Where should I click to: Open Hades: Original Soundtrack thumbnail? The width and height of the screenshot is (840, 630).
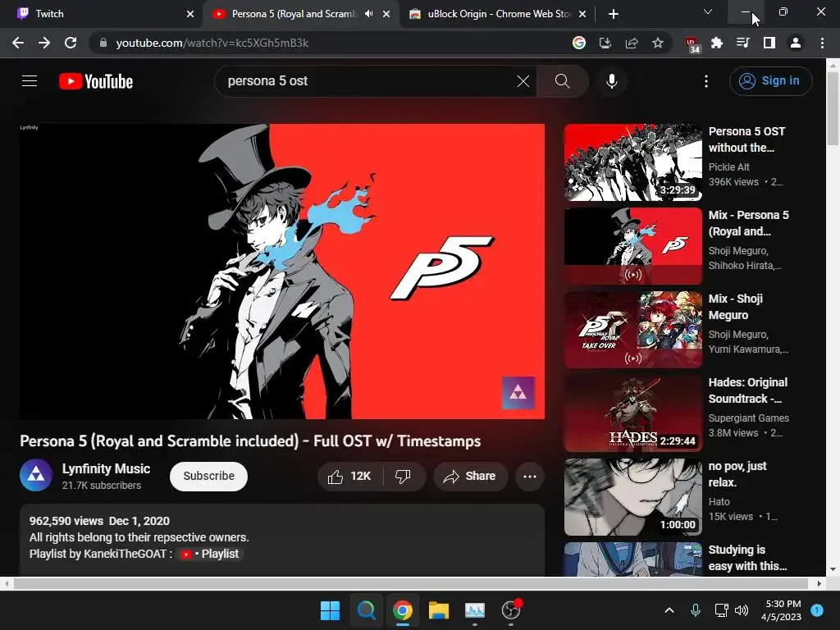(632, 413)
